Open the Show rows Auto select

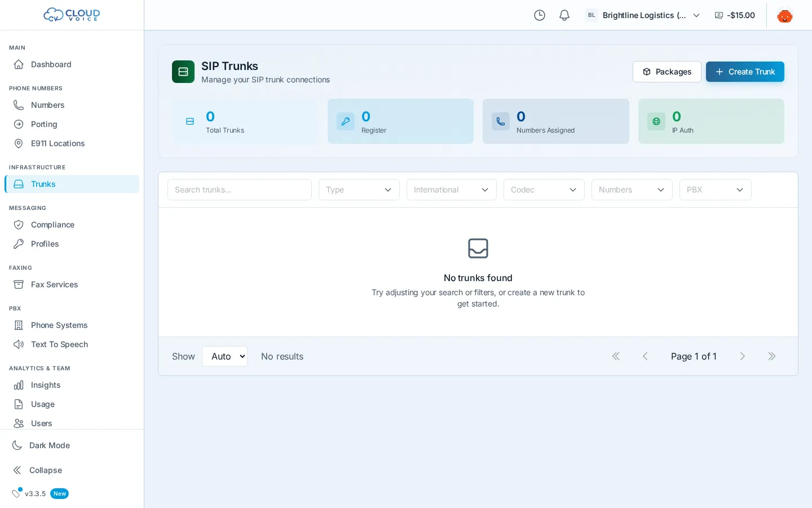225,356
